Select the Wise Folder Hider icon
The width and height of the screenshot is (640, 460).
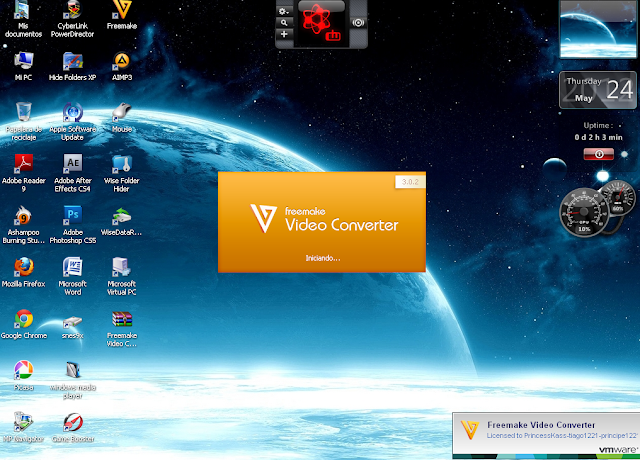coord(122,173)
